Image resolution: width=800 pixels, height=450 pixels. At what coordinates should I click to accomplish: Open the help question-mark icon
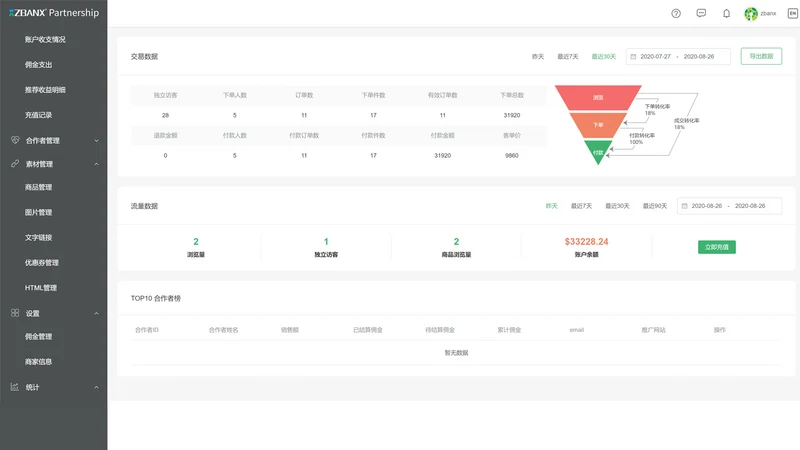(x=676, y=14)
